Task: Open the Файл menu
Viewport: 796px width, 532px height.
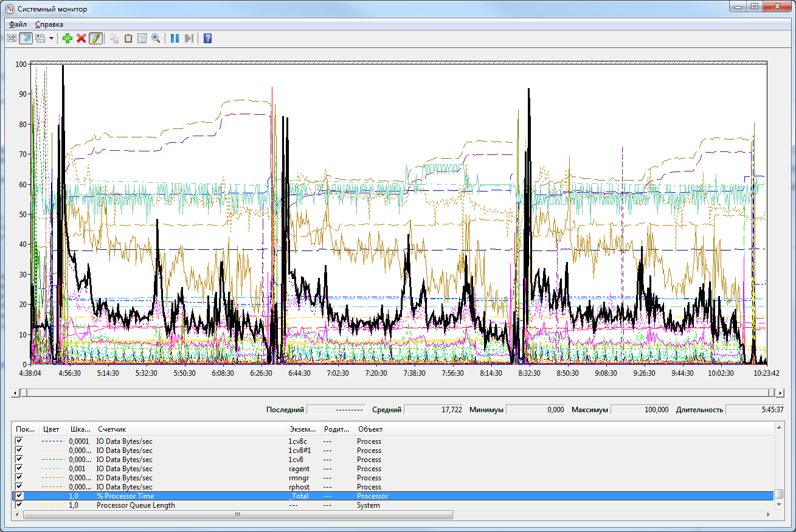Action: 18,24
